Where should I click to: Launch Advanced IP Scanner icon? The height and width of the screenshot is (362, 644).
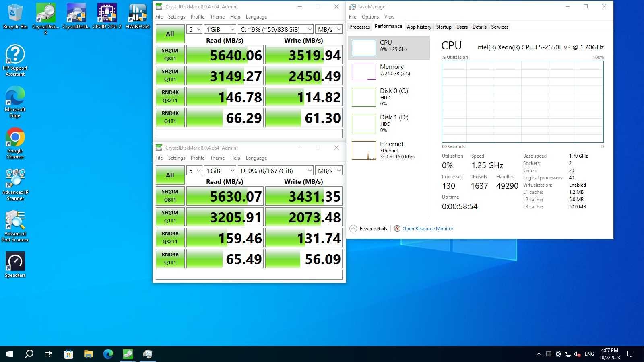(15, 185)
